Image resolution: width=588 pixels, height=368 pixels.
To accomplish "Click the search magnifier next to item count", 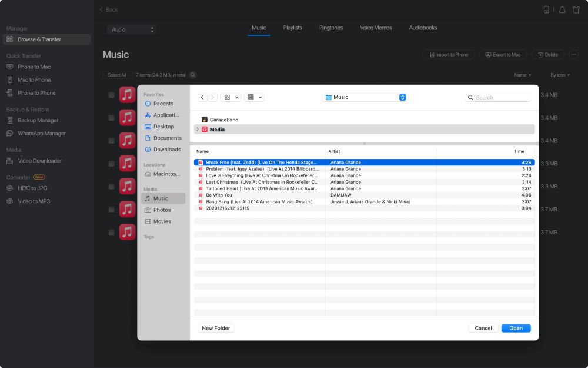I will click(193, 75).
